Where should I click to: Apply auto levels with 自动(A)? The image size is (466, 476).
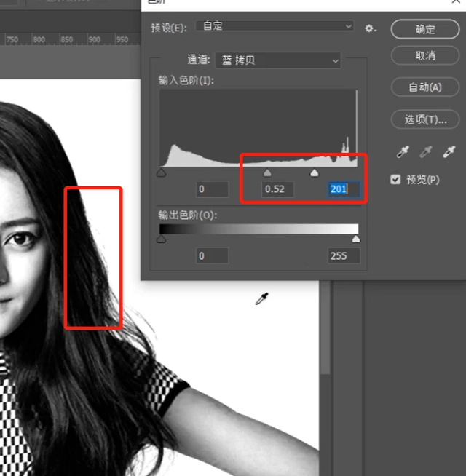[425, 87]
